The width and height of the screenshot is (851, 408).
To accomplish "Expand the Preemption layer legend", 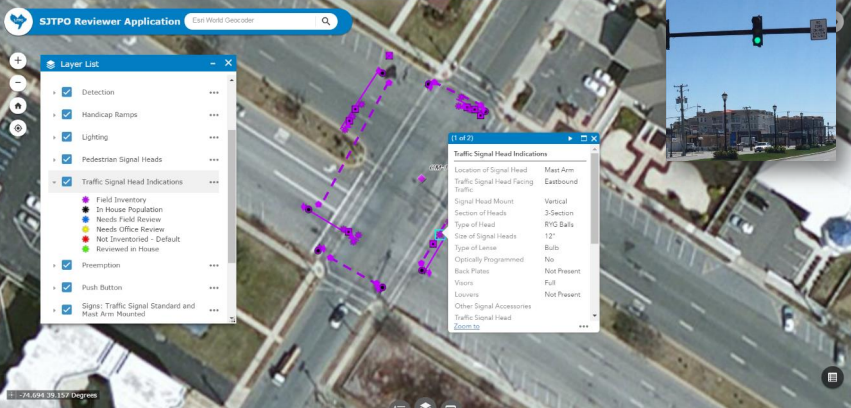I will [54, 265].
